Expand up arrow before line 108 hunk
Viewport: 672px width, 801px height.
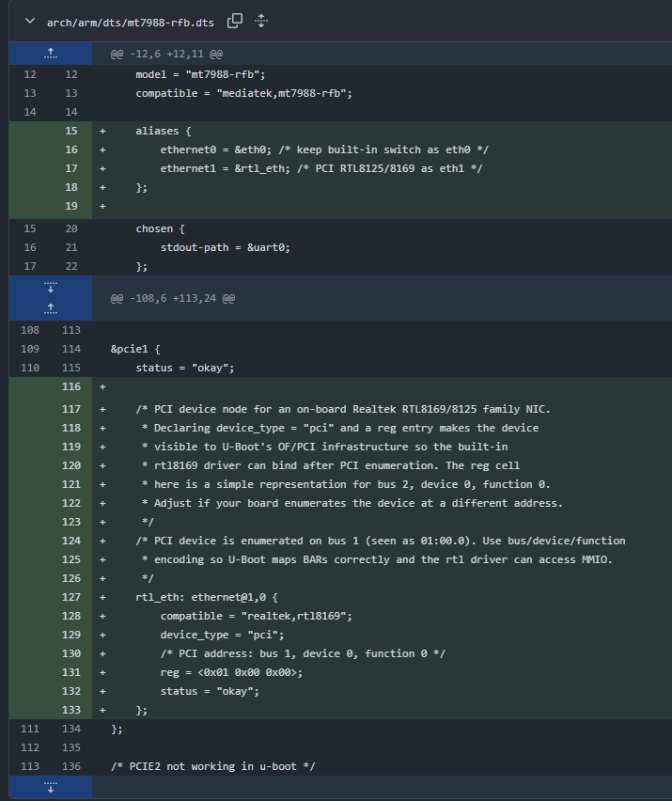click(51, 307)
